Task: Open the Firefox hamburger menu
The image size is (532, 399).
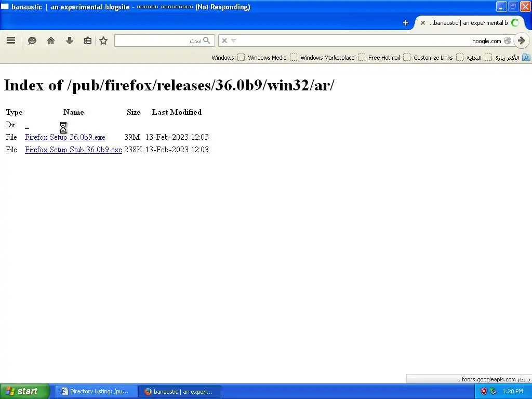Action: [11, 41]
